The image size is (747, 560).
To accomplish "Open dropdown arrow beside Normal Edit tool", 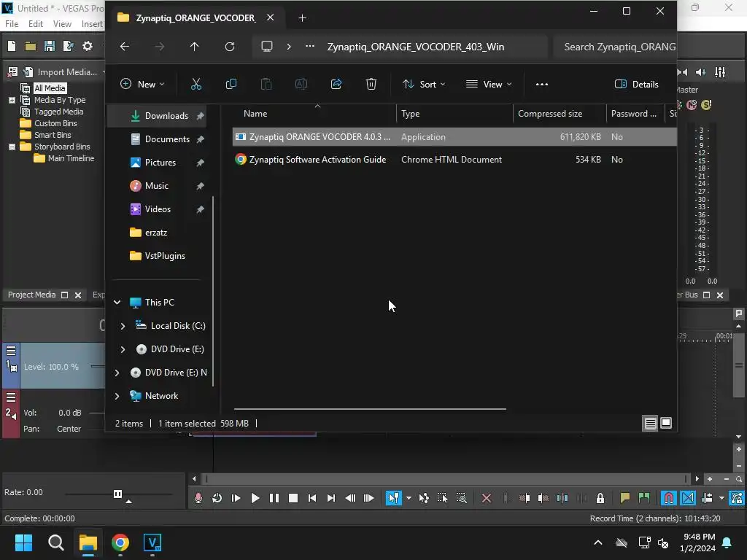I will pos(409,498).
